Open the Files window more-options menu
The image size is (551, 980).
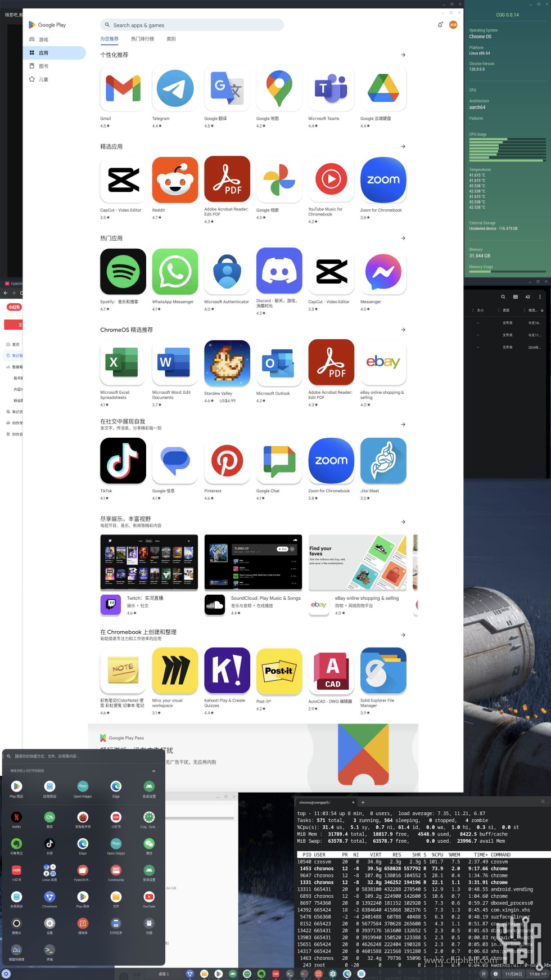tap(540, 296)
